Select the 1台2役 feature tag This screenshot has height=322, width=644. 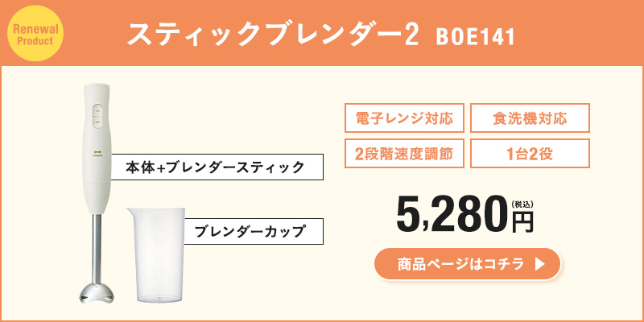[530, 153]
